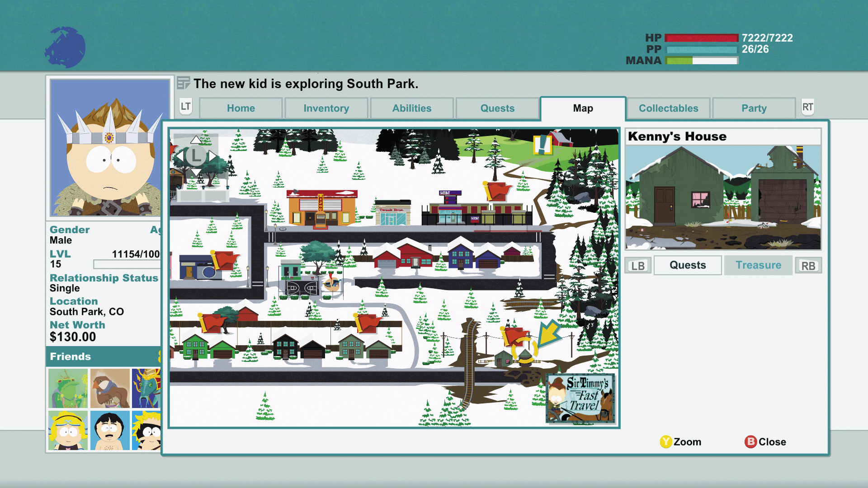
Task: Click the new kid's profile picture
Action: [110, 148]
